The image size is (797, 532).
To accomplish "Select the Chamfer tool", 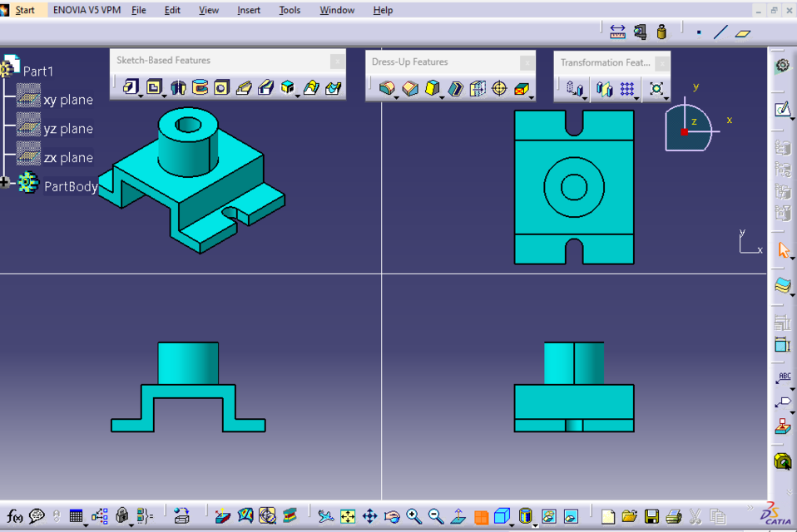I will click(x=409, y=87).
